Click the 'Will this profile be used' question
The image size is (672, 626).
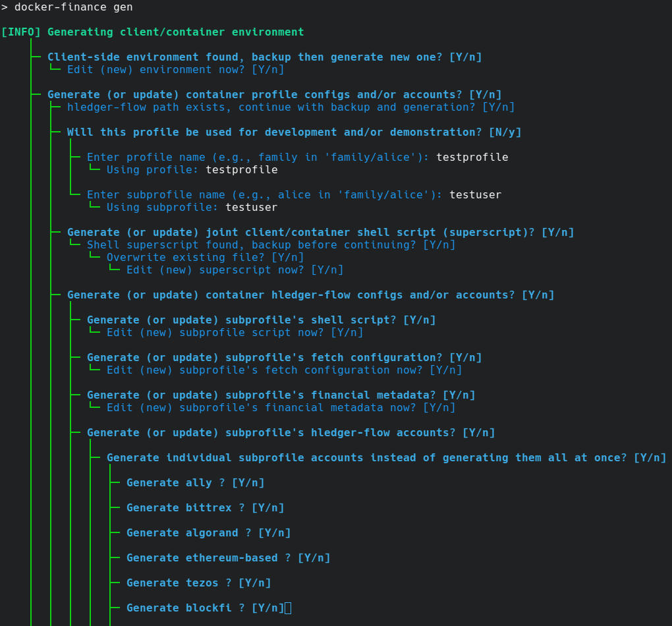point(294,132)
